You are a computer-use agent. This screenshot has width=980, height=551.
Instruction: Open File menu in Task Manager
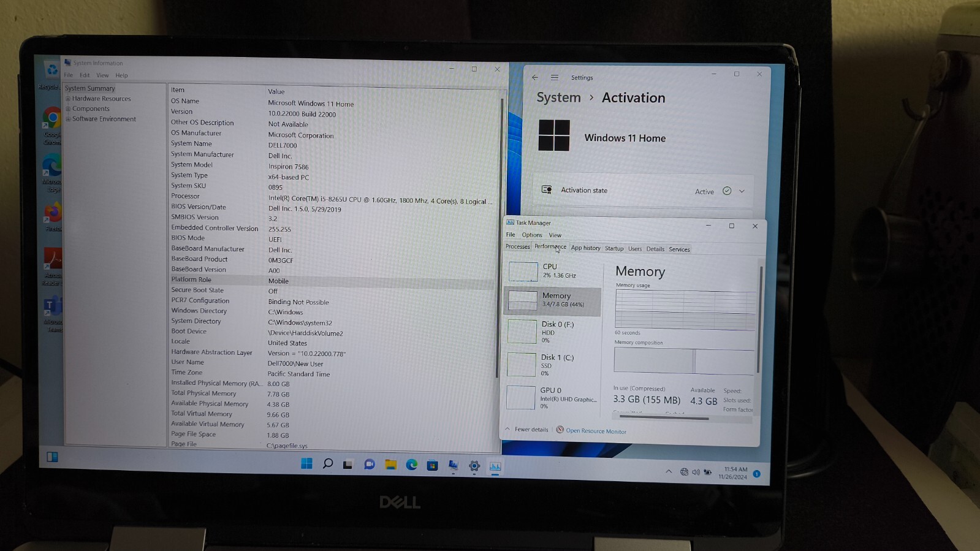[x=511, y=235]
